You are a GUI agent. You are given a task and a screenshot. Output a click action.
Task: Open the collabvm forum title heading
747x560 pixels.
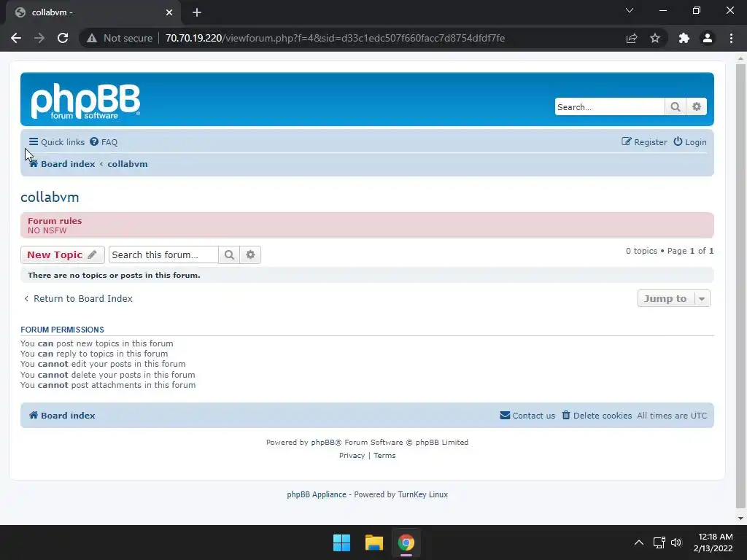50,197
